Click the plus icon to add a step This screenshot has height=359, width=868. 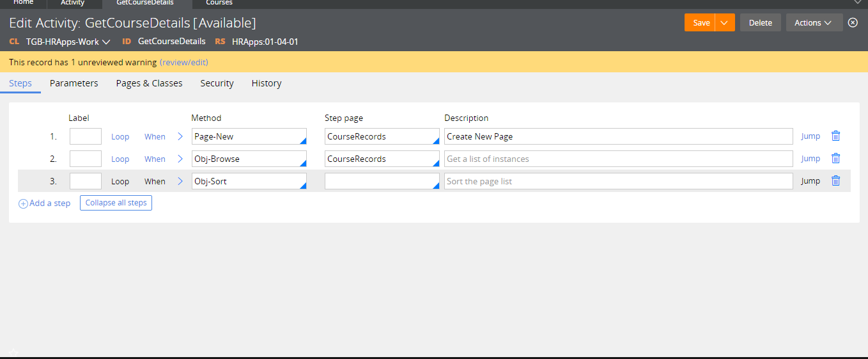tap(24, 203)
